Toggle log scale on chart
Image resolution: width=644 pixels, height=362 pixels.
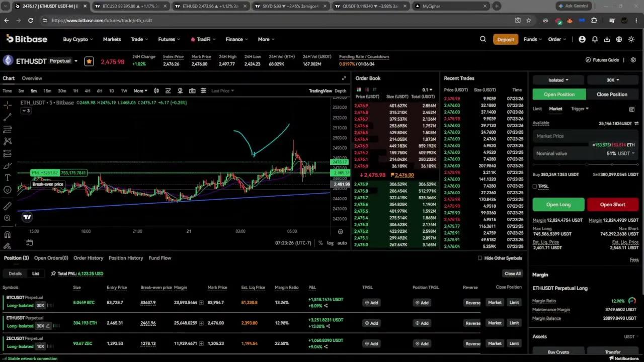[330, 243]
